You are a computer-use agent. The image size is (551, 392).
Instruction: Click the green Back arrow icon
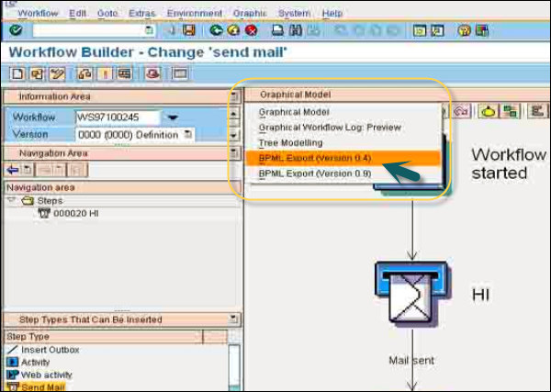(x=216, y=30)
